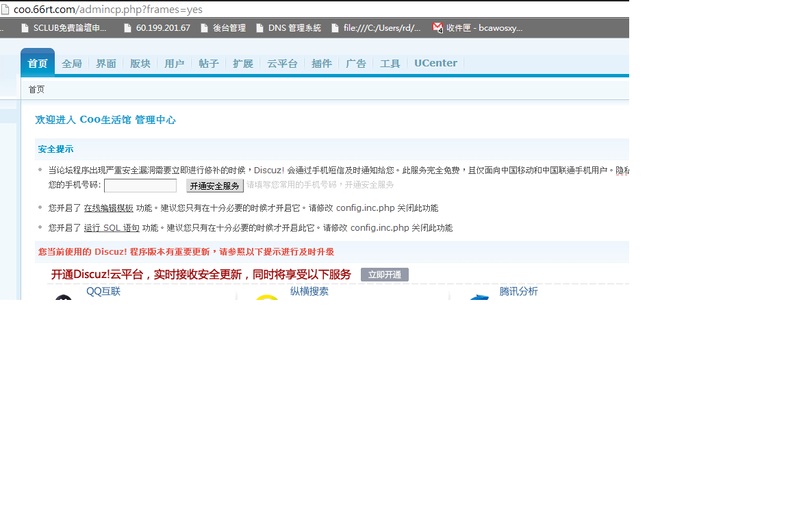Follow the 运行 SQL 语句 link
Screen dimensions: 812x528
tap(112, 227)
